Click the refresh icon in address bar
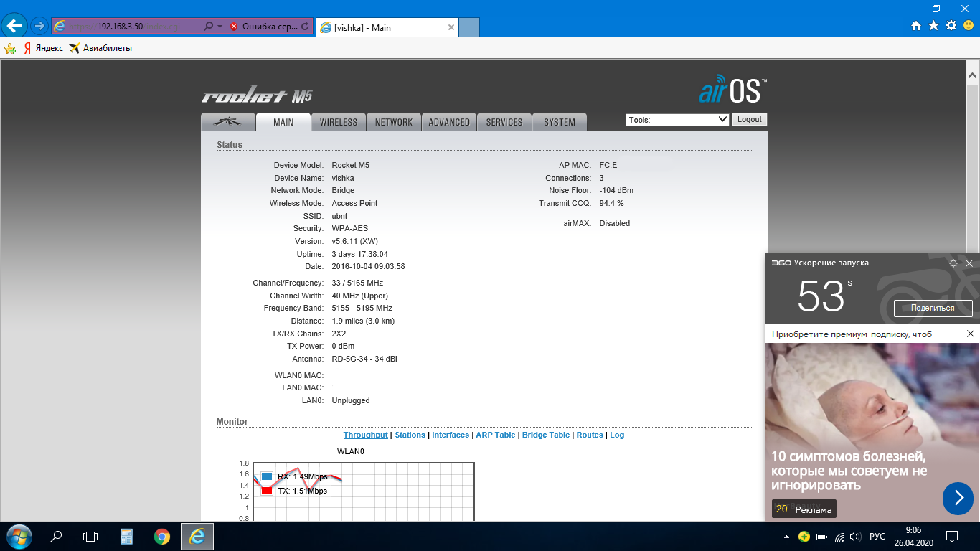This screenshot has height=551, width=980. (305, 27)
